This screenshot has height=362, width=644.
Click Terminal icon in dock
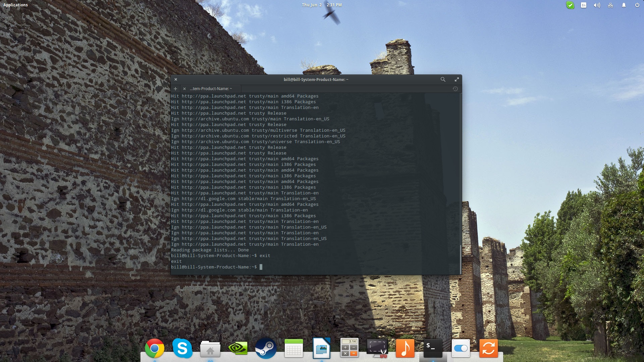(x=433, y=349)
